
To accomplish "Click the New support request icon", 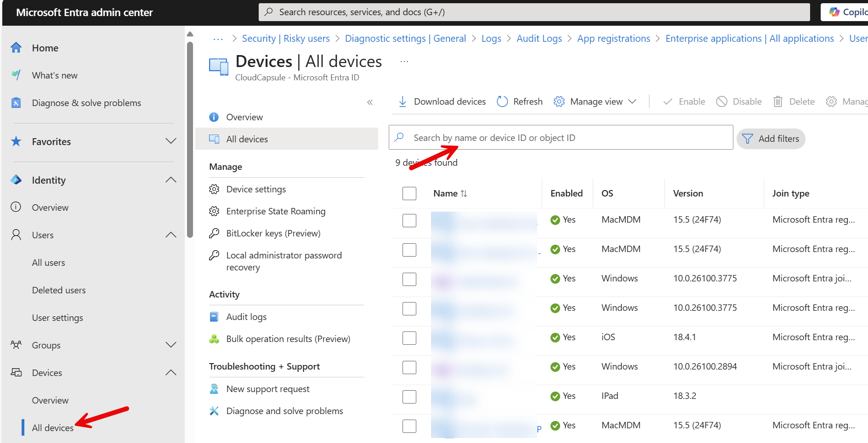I will tap(214, 389).
